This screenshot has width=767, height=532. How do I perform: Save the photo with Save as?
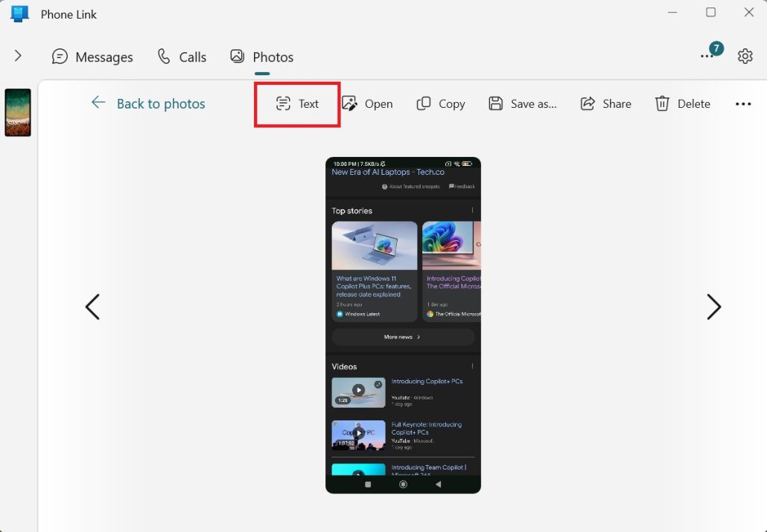(x=523, y=103)
